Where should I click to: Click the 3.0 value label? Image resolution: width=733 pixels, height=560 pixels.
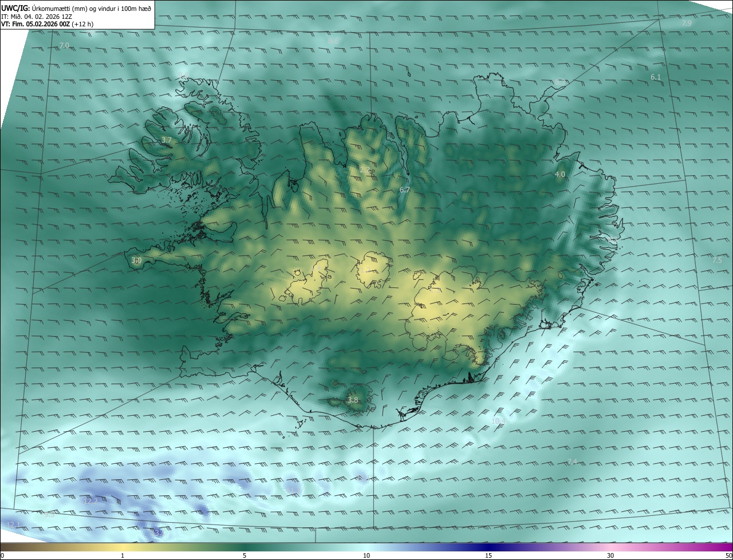[136, 261]
